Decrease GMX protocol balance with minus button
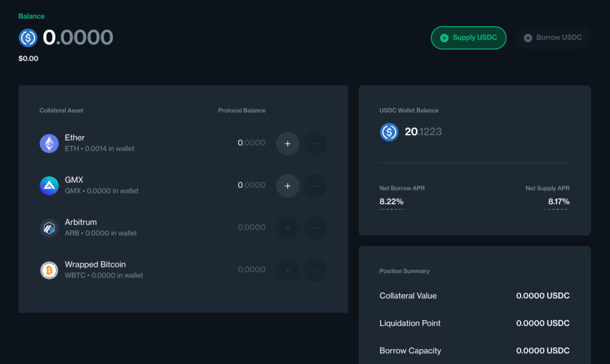Viewport: 610px width, 364px height. [315, 185]
